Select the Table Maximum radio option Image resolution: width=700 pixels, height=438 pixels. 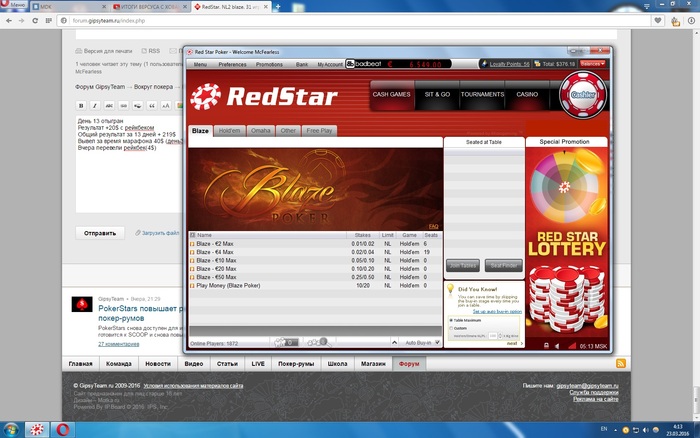coord(451,321)
